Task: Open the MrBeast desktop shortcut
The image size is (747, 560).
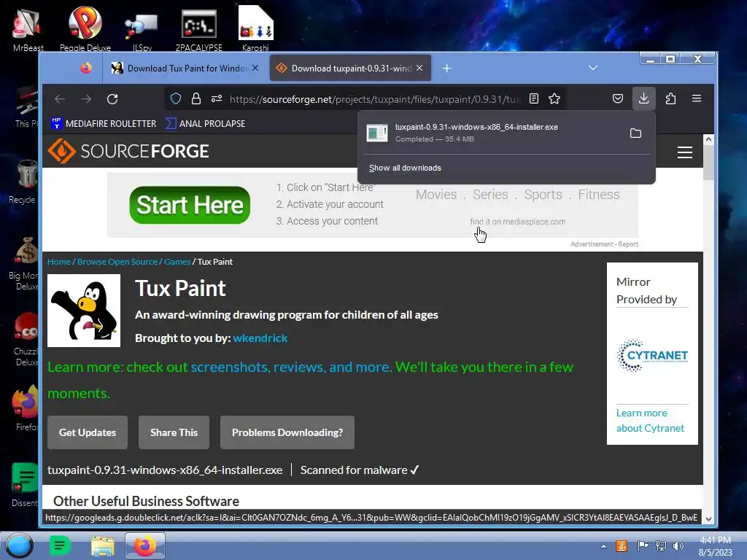Action: [28, 29]
